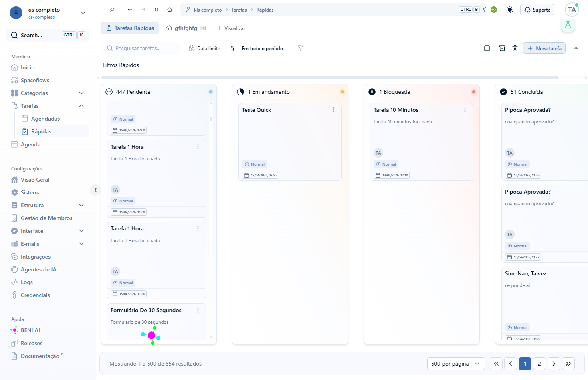The image size is (588, 380).
Task: Set Data limite filter
Action: pos(204,48)
